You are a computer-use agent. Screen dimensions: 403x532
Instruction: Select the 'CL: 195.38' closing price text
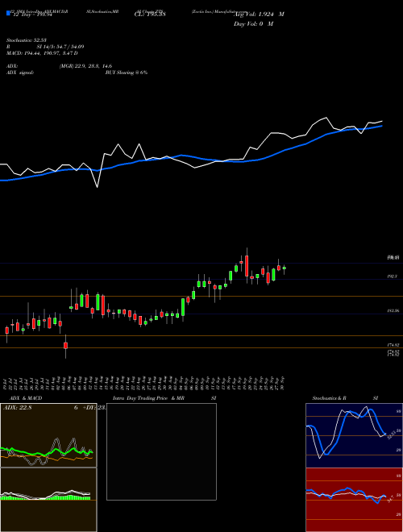click(x=150, y=15)
